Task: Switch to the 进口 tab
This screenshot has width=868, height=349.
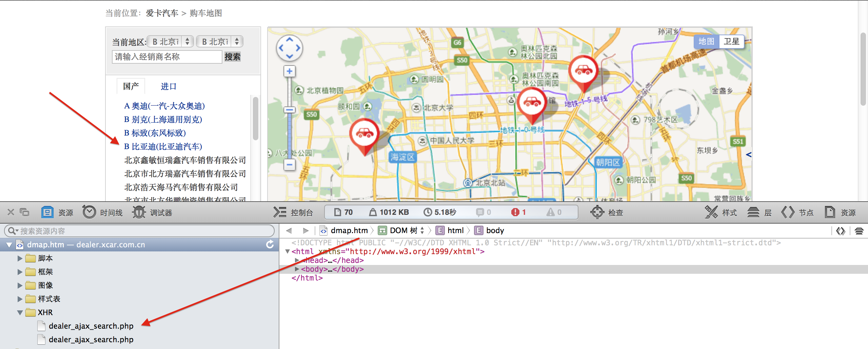Action: (x=169, y=86)
